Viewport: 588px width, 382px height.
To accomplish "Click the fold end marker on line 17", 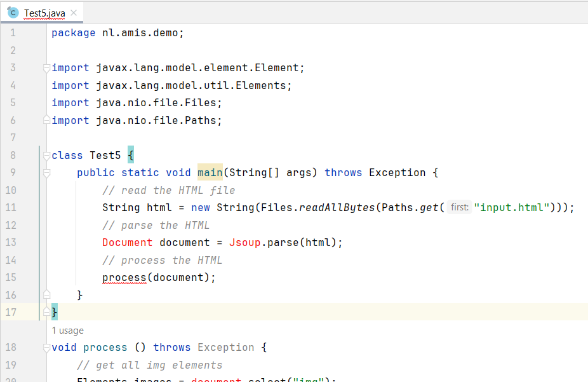I will click(46, 312).
